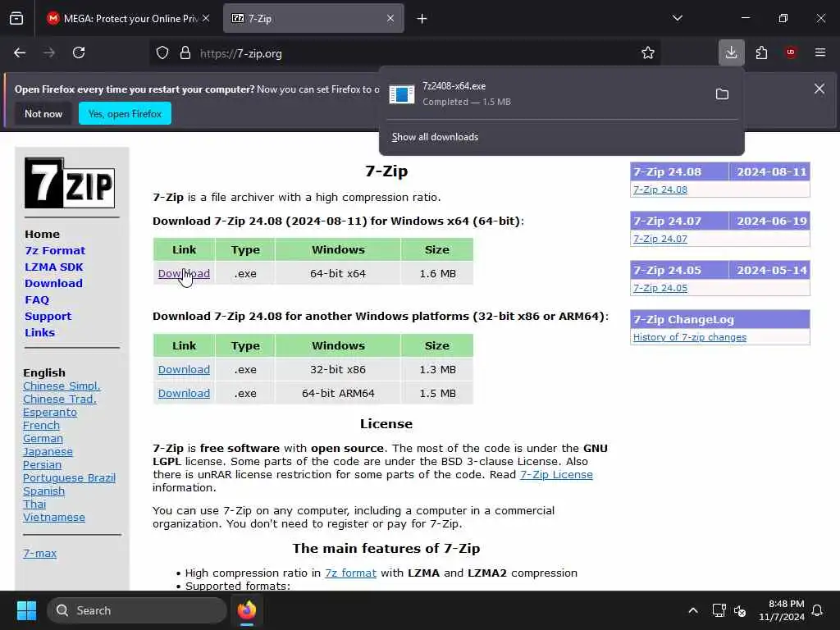
Task: Switch language to Spanish
Action: pyautogui.click(x=44, y=491)
